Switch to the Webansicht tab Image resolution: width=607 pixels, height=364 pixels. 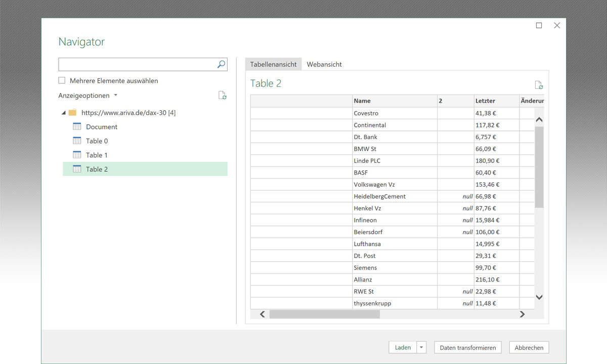point(324,64)
